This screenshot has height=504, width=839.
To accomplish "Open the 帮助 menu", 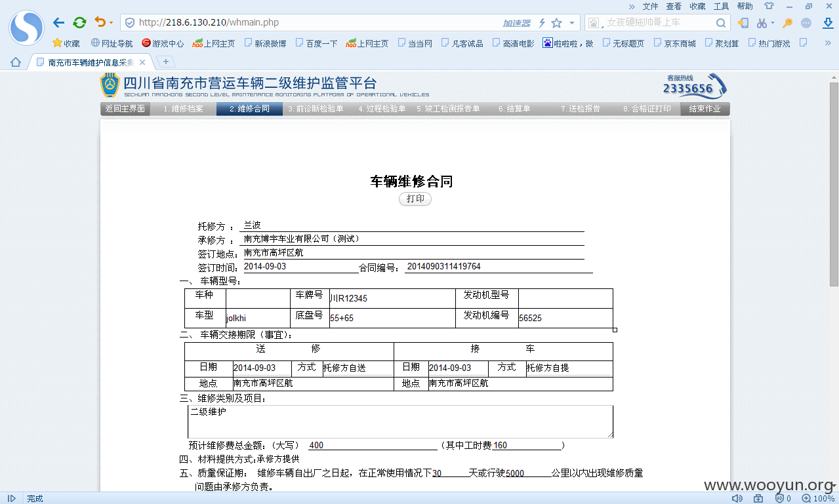I will coord(745,6).
